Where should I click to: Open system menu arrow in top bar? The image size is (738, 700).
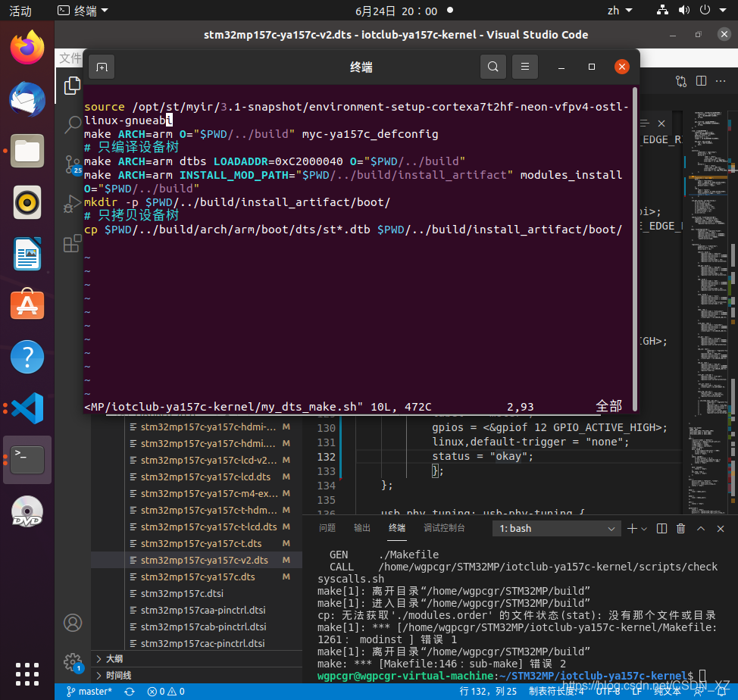(x=723, y=11)
